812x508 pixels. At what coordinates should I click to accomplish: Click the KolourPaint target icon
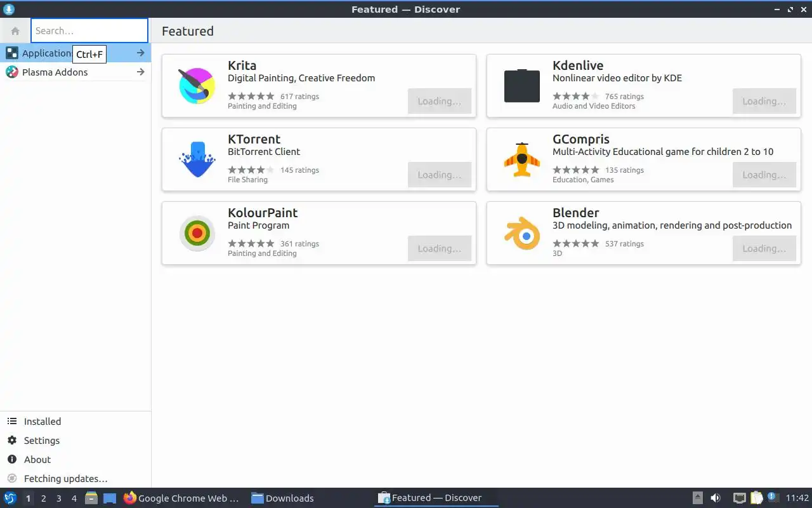[197, 233]
